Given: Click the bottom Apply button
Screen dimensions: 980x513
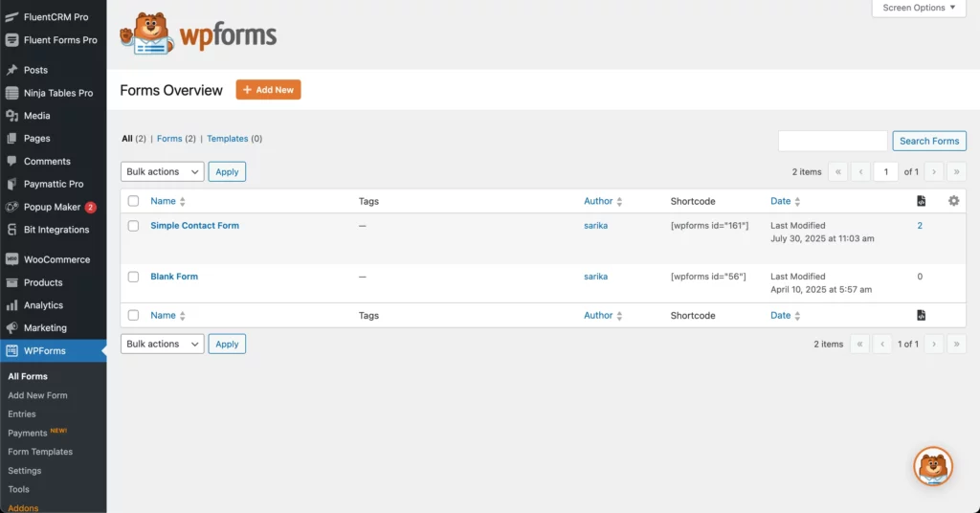Looking at the screenshot, I should pyautogui.click(x=227, y=344).
